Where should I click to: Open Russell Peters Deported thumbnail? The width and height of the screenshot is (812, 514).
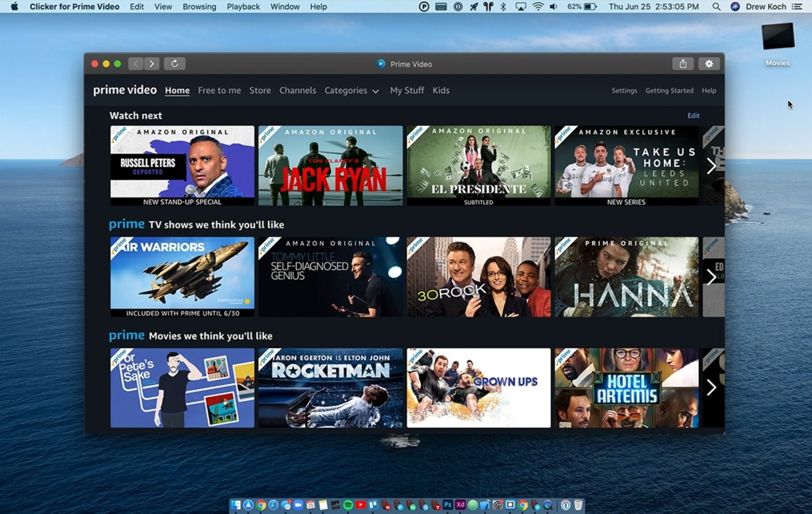[x=183, y=166]
